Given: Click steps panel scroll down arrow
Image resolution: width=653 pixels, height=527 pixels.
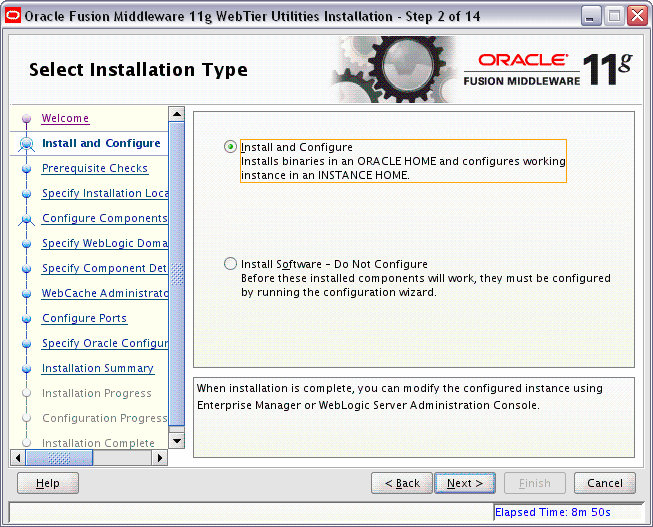Looking at the screenshot, I should [177, 441].
